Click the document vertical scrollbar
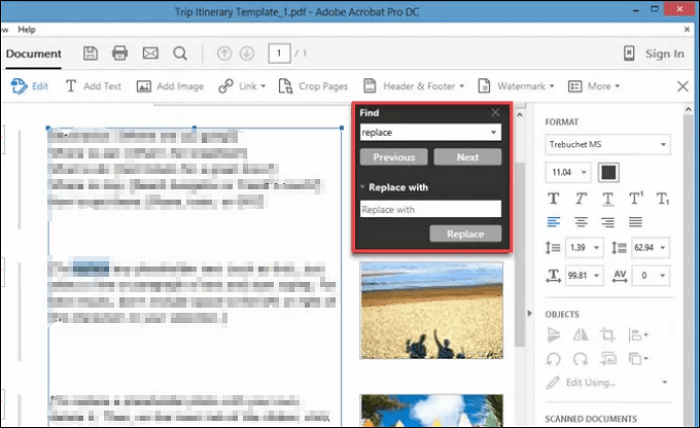 pyautogui.click(x=520, y=254)
